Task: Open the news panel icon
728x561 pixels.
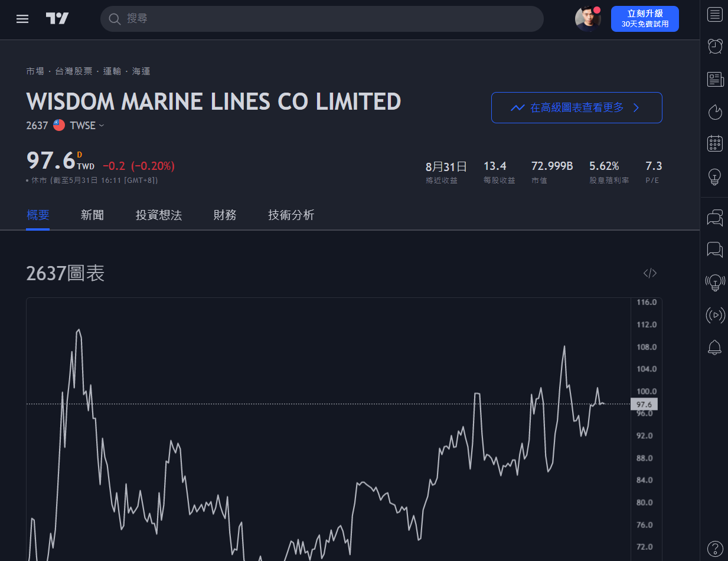Action: tap(715, 79)
